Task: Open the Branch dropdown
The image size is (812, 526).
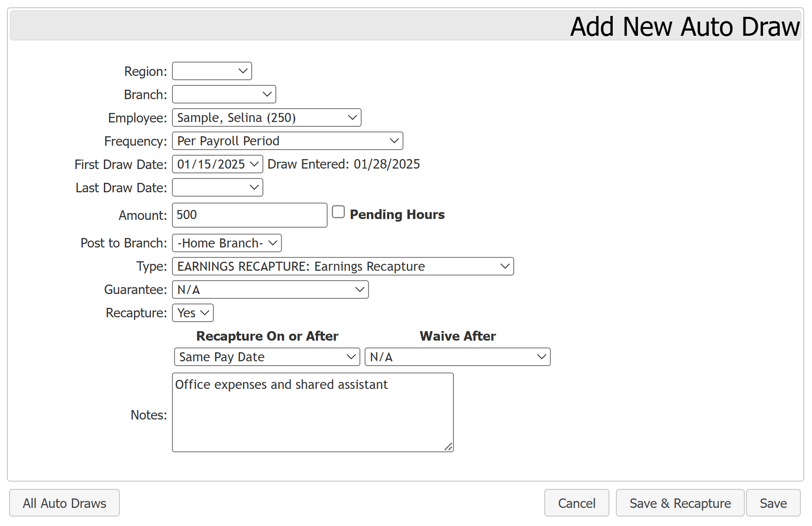Action: pyautogui.click(x=224, y=94)
